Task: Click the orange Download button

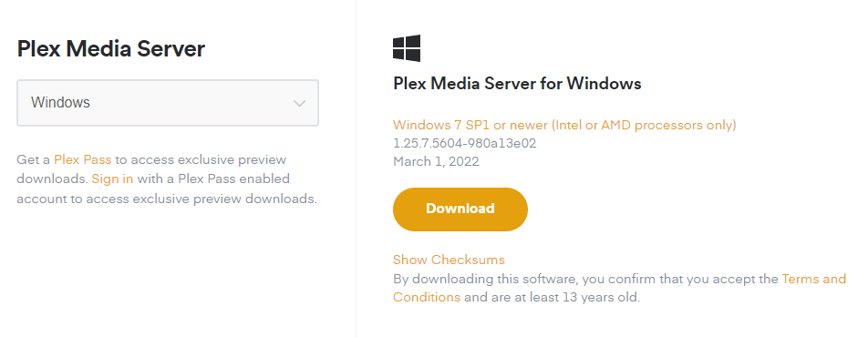Action: [460, 209]
